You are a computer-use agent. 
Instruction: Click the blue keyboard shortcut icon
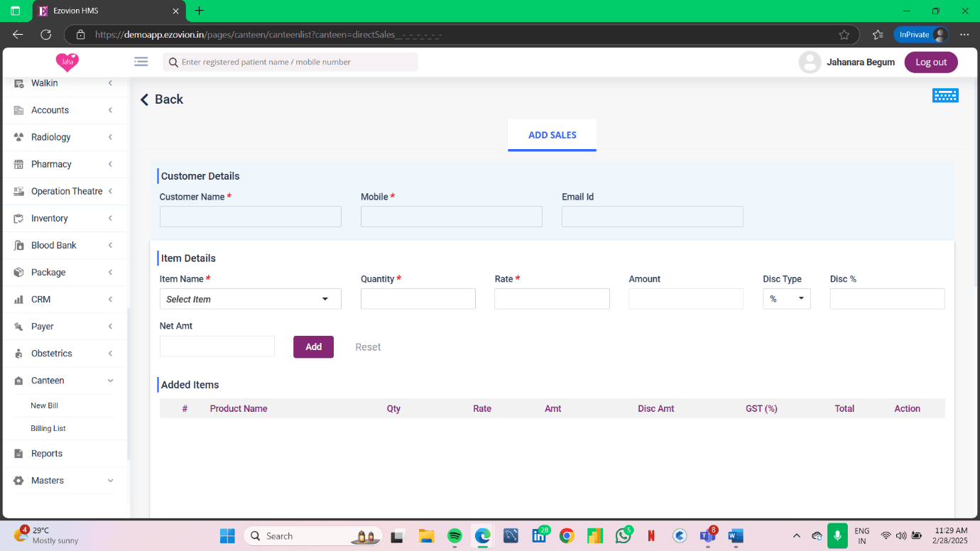pyautogui.click(x=945, y=96)
